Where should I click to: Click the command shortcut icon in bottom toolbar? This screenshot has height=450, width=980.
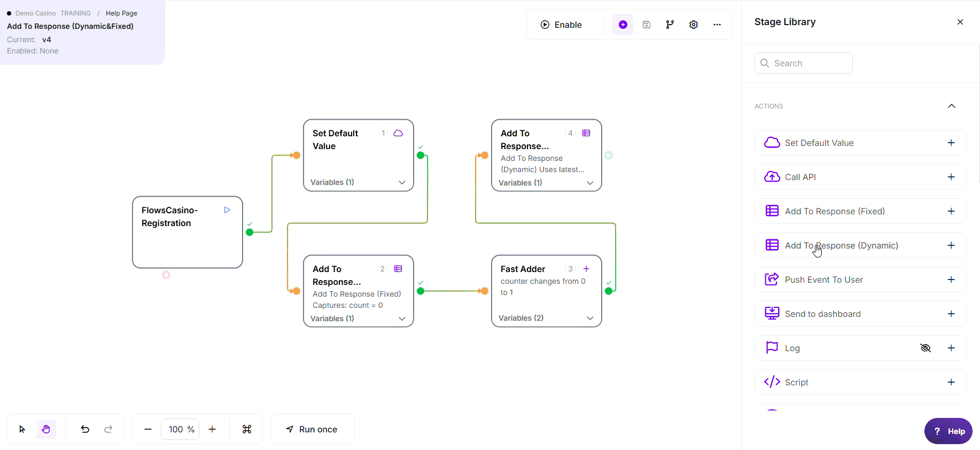[x=247, y=429]
